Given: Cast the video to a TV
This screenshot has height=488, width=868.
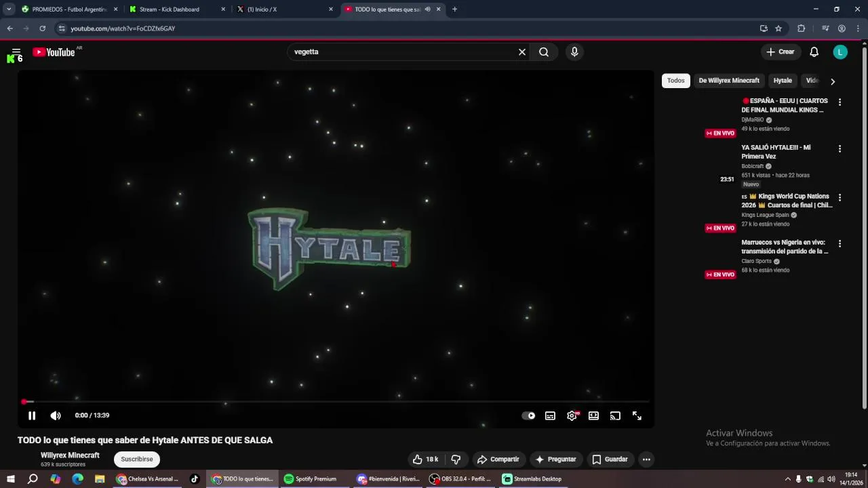Looking at the screenshot, I should click(x=615, y=415).
